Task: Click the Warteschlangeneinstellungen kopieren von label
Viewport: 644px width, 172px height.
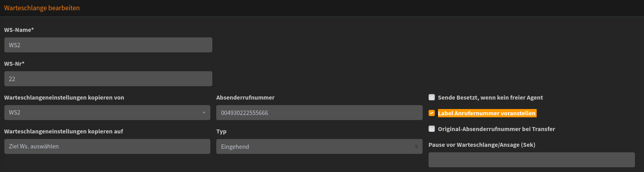Action: coord(64,98)
